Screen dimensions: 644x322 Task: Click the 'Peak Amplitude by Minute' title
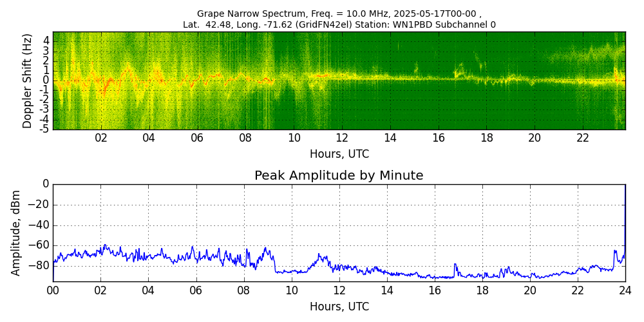point(339,176)
